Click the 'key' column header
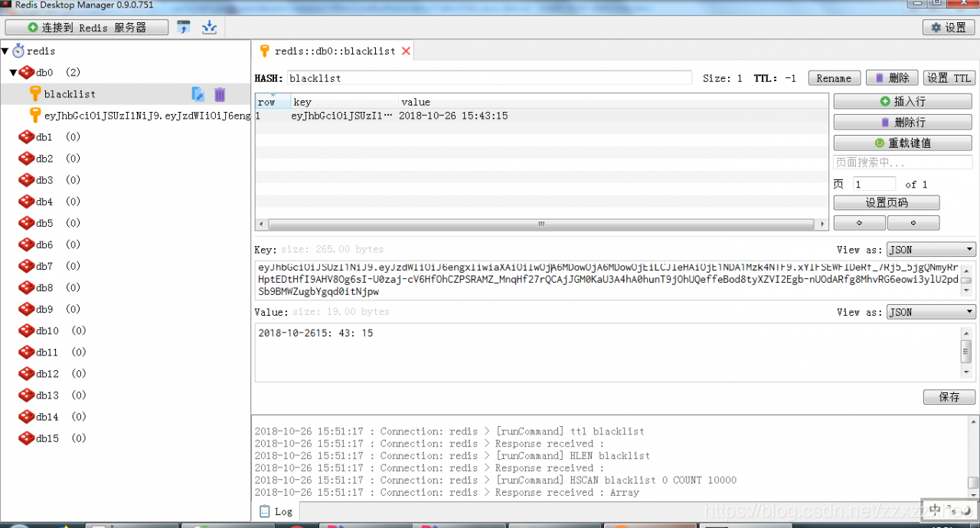 345,102
